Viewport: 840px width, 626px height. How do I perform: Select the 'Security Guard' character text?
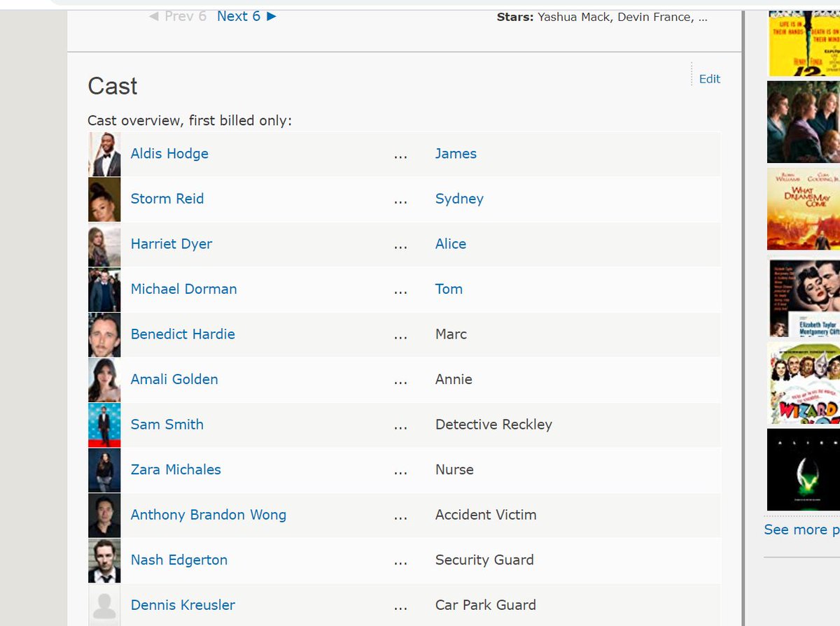tap(484, 560)
